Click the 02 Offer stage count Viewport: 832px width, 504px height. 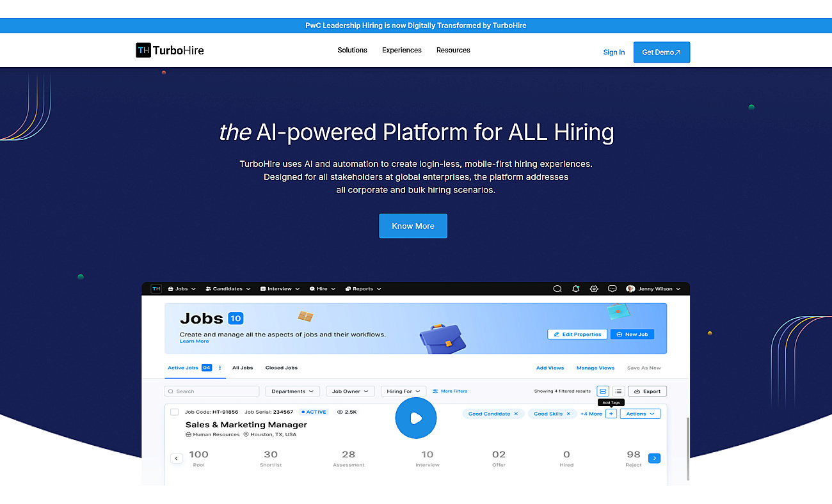(499, 458)
